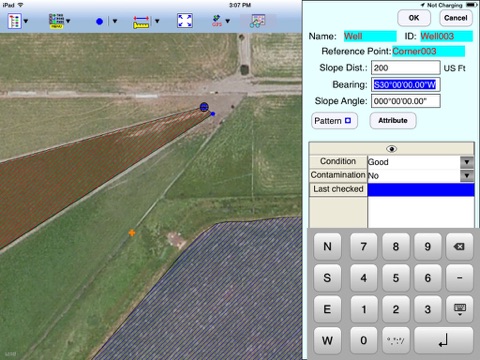
Task: Open the yellow MENU toolbar icon
Action: [x=56, y=21]
